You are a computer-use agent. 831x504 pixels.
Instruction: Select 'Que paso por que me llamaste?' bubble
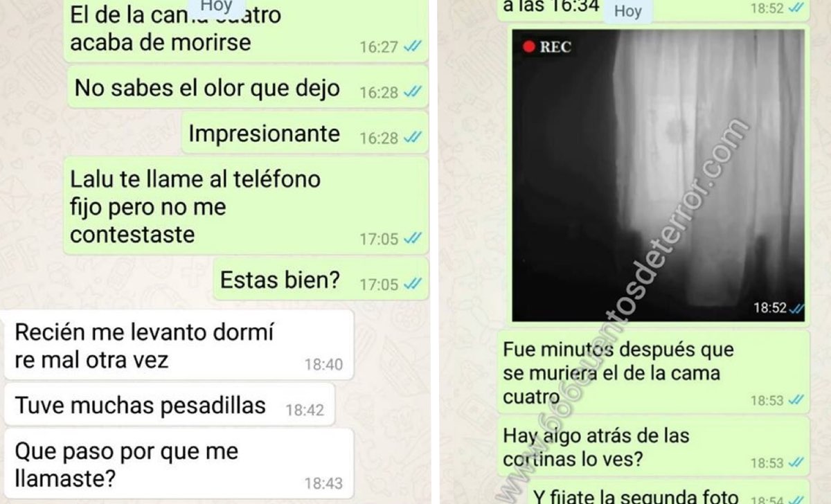click(x=179, y=463)
